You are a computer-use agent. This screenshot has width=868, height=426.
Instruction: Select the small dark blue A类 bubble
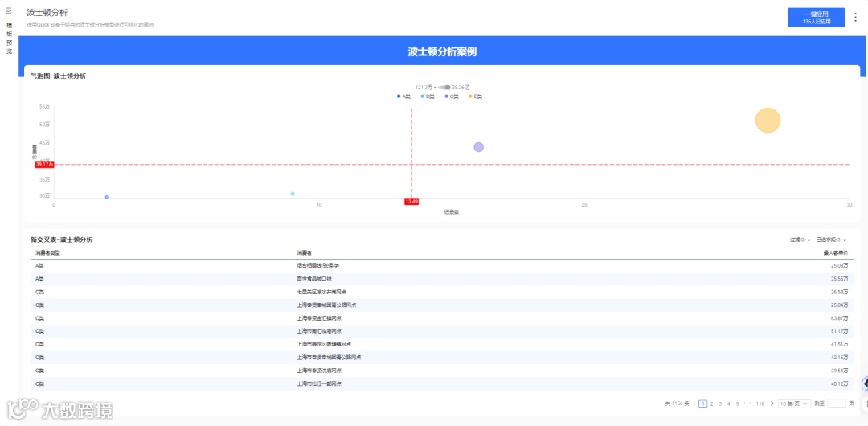[x=107, y=197]
